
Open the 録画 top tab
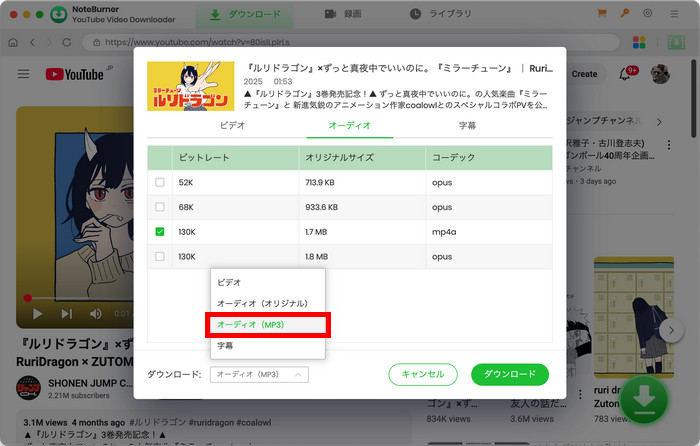[x=343, y=14]
